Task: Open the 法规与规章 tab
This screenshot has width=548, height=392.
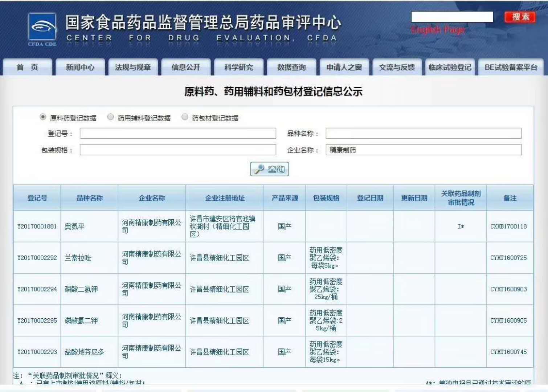Action: click(x=132, y=67)
